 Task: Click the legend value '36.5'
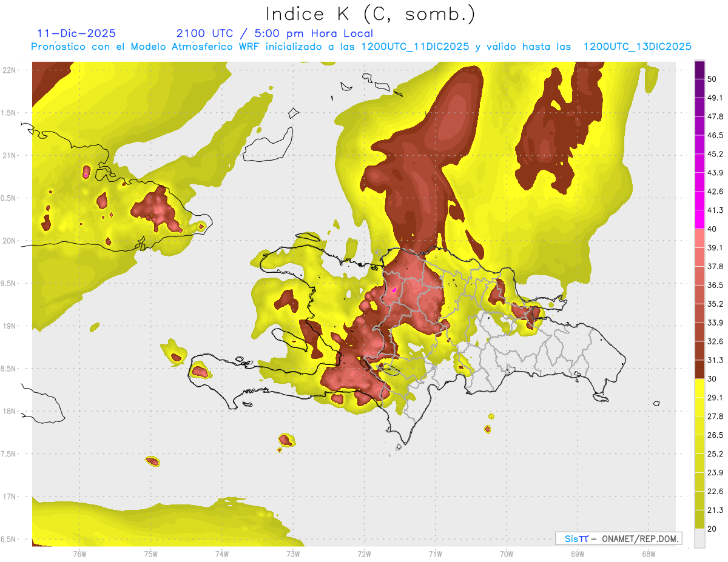click(715, 285)
